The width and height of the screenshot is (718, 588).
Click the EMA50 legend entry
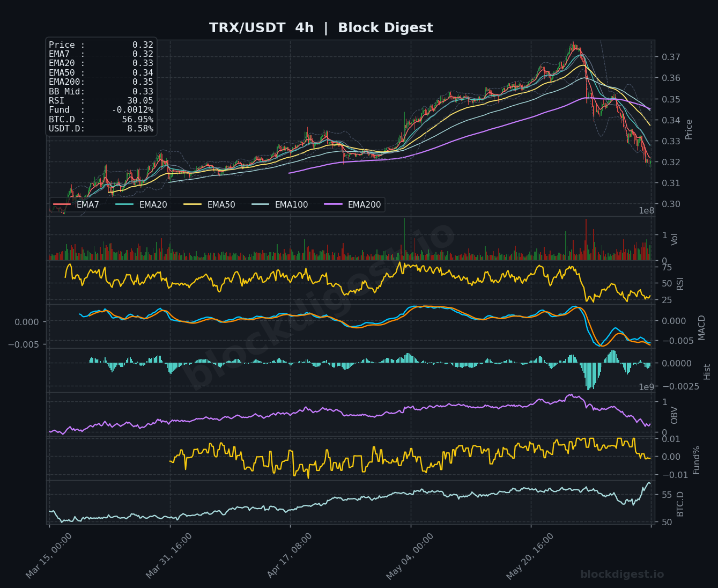[x=209, y=204]
